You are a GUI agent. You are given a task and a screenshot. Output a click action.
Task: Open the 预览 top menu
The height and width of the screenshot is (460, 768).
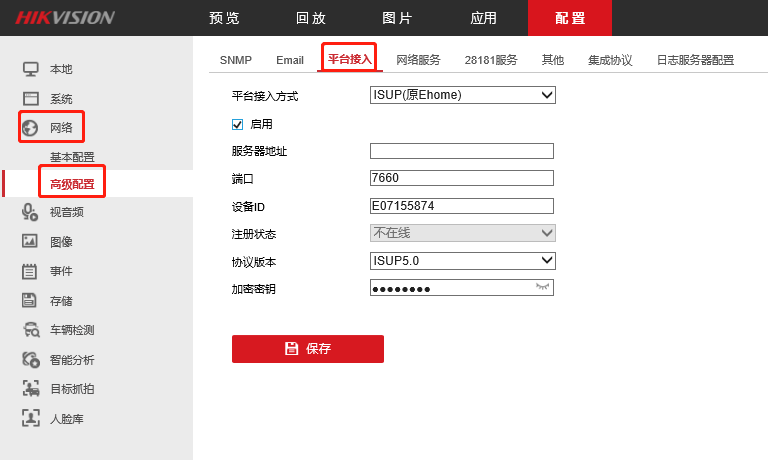click(224, 18)
